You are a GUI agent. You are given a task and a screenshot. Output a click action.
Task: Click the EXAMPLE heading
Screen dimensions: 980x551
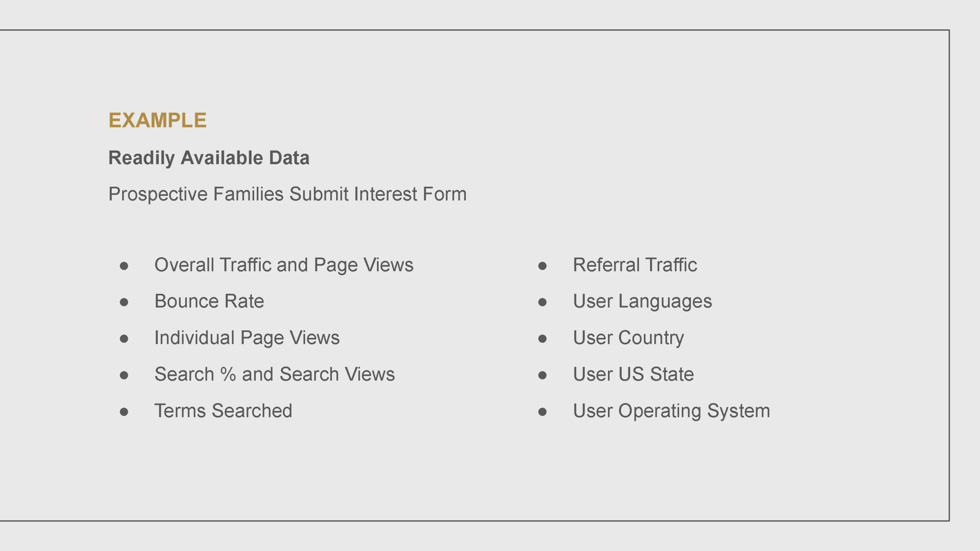[x=157, y=120]
